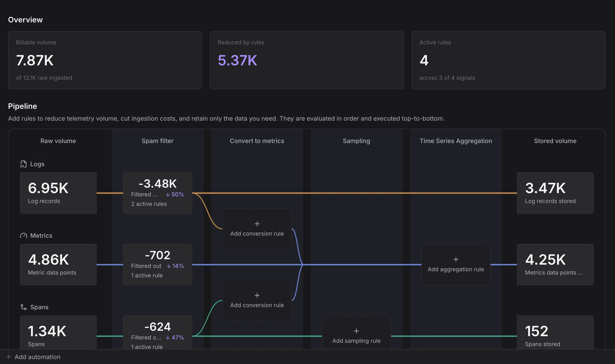The image size is (615, 364).
Task: Click the Reduced by rules 5.37K value
Action: coord(237,60)
